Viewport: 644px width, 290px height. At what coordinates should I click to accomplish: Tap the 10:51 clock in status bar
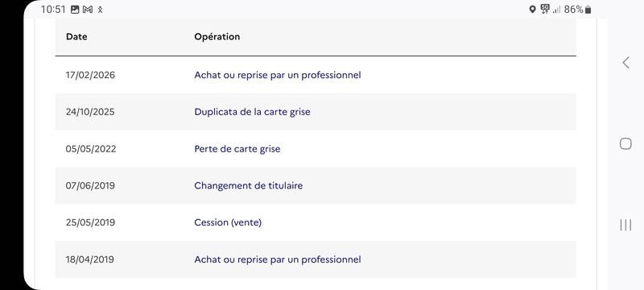point(53,10)
